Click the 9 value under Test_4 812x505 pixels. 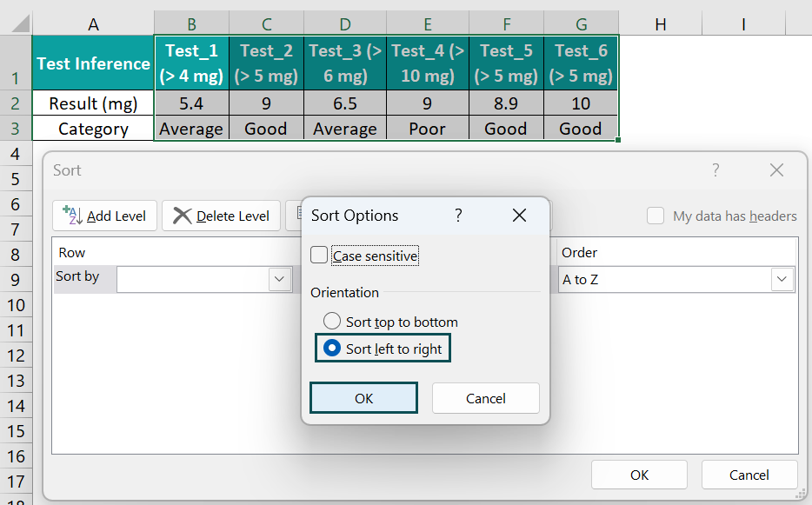pyautogui.click(x=428, y=103)
